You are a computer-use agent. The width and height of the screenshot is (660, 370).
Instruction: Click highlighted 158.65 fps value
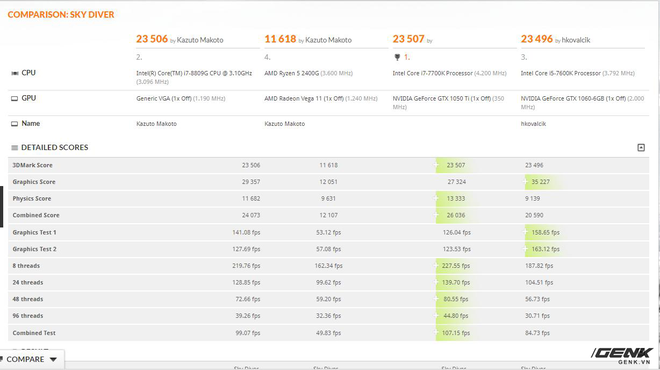tap(546, 232)
